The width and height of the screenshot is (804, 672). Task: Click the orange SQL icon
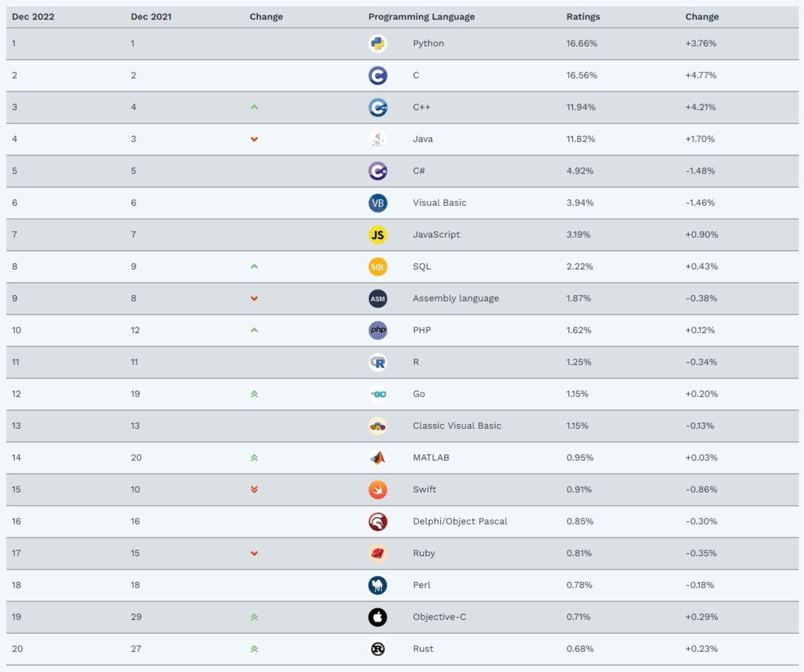pyautogui.click(x=378, y=267)
